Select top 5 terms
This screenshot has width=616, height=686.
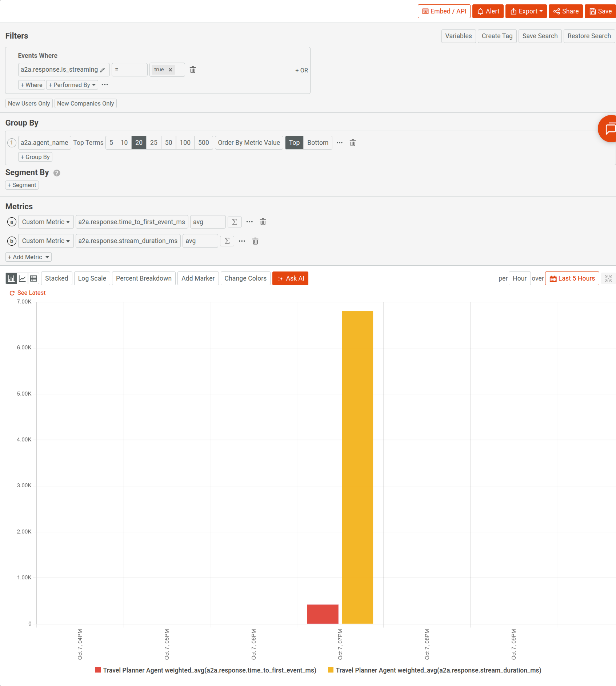(111, 143)
